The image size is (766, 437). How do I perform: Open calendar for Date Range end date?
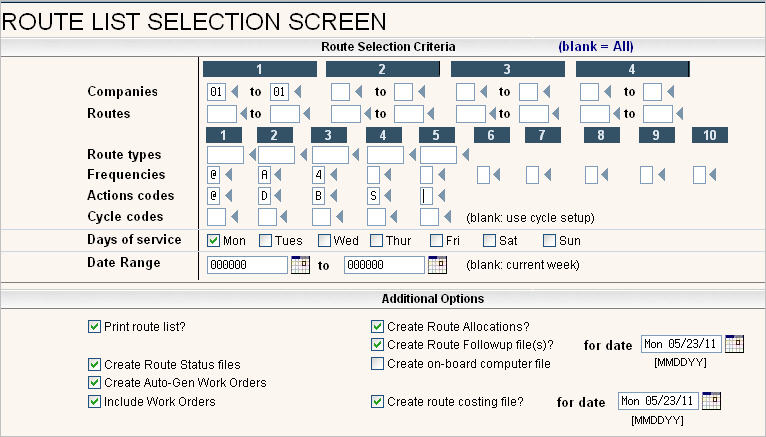(x=437, y=265)
